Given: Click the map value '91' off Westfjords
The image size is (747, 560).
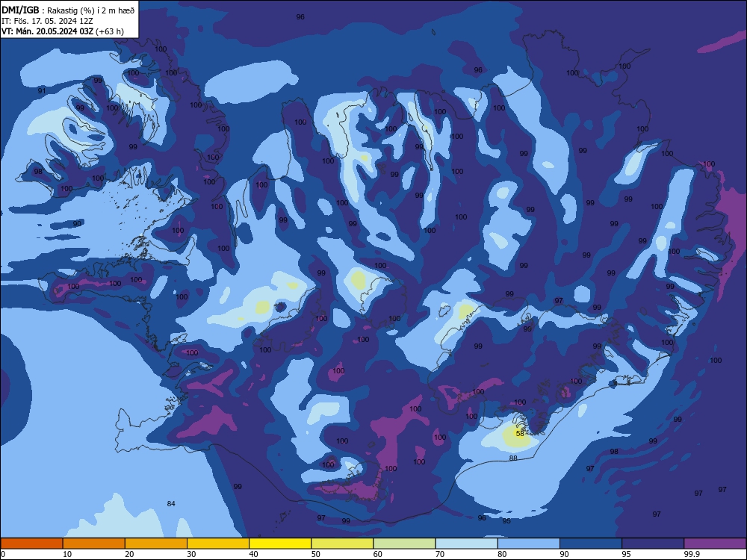Looking at the screenshot, I should click(42, 91).
